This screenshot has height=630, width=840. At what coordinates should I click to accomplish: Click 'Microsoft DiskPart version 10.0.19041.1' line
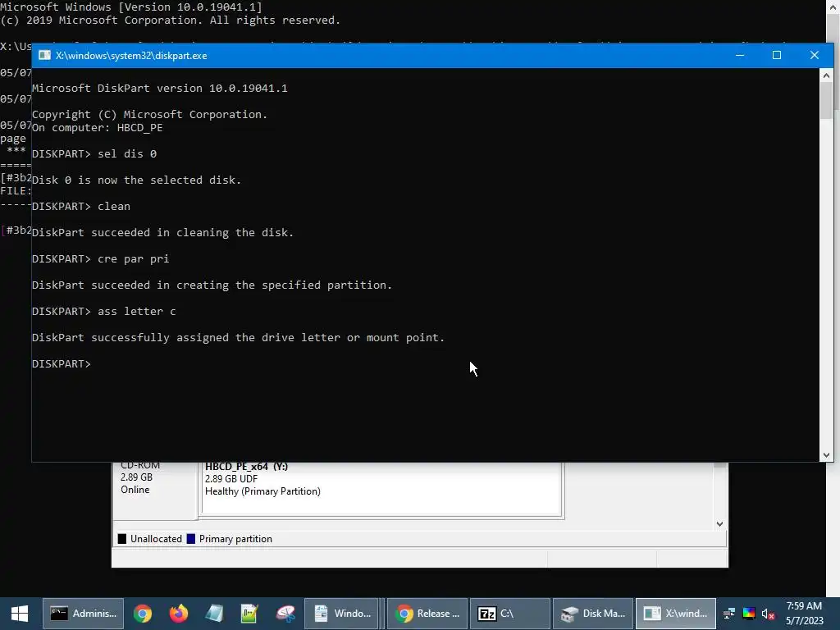(x=160, y=88)
